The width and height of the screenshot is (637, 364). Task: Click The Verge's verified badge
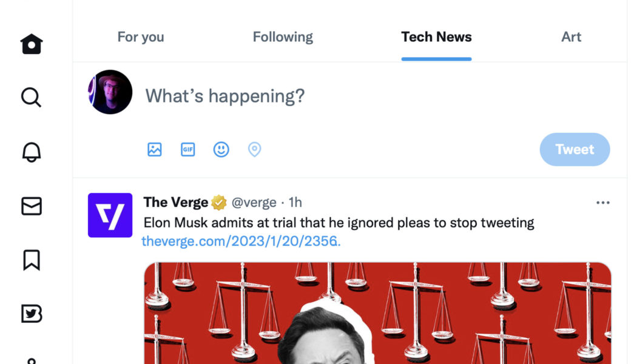point(217,202)
